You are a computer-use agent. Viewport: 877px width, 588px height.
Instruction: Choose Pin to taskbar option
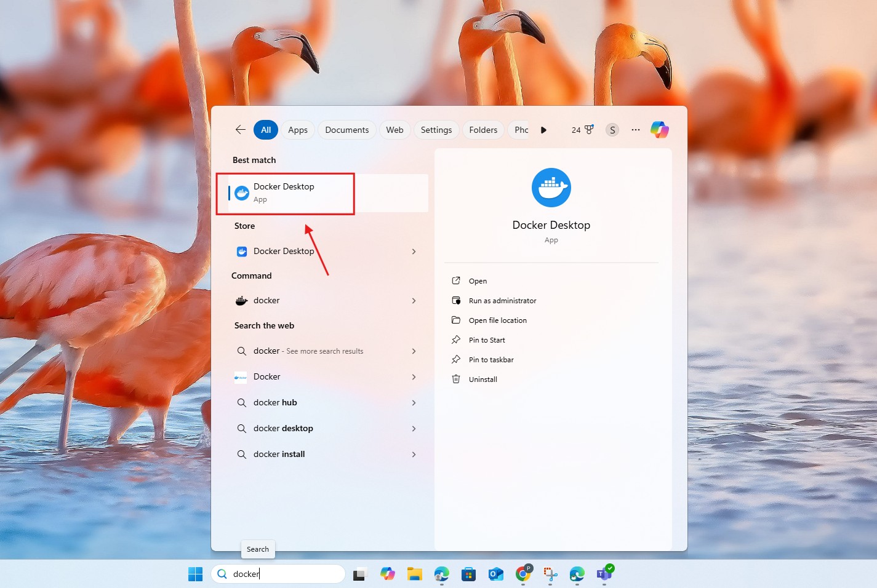(x=491, y=360)
